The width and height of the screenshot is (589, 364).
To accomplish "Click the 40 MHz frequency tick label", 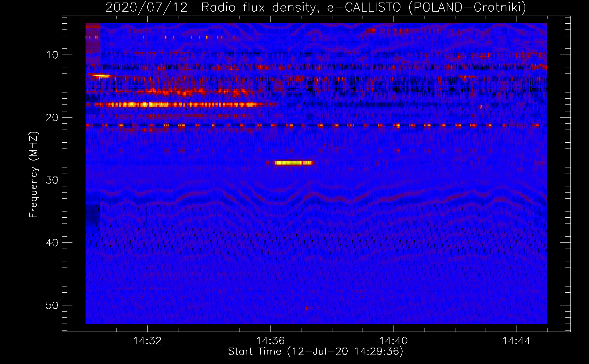I will (x=52, y=243).
